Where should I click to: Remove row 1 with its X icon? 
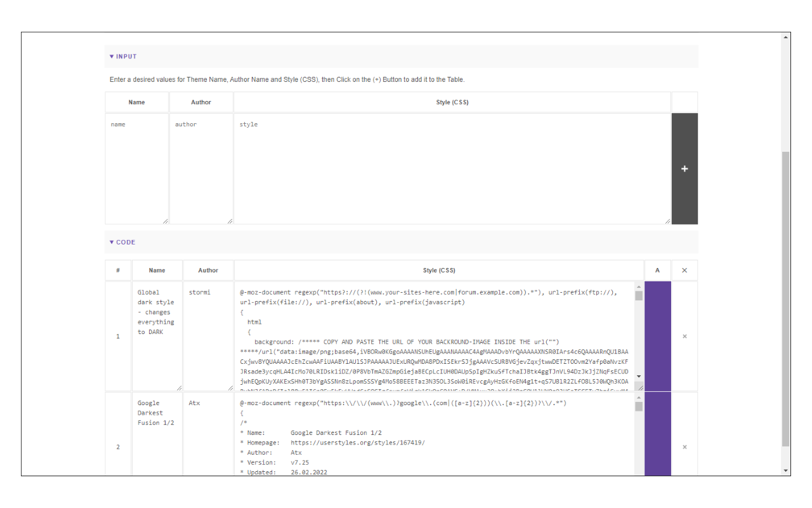click(x=684, y=337)
